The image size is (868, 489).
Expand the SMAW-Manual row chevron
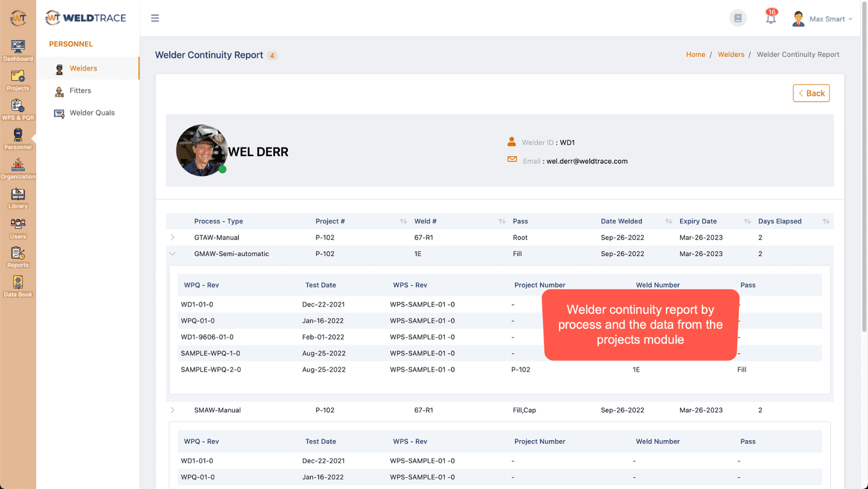click(x=173, y=410)
